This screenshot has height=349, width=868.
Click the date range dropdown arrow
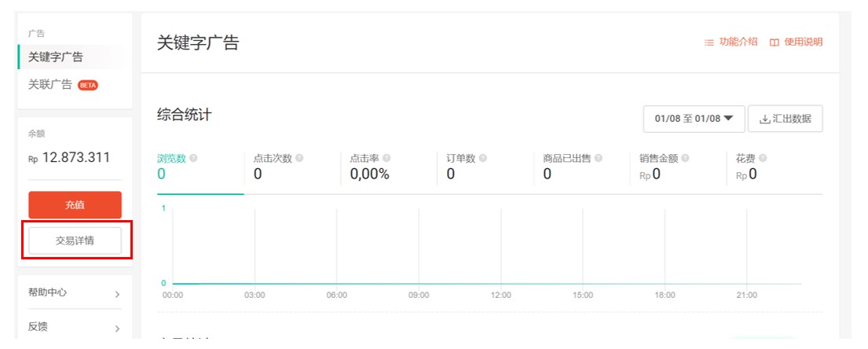728,118
